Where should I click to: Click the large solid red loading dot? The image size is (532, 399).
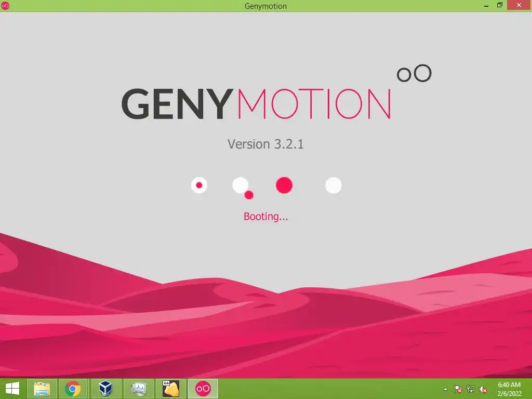[284, 185]
